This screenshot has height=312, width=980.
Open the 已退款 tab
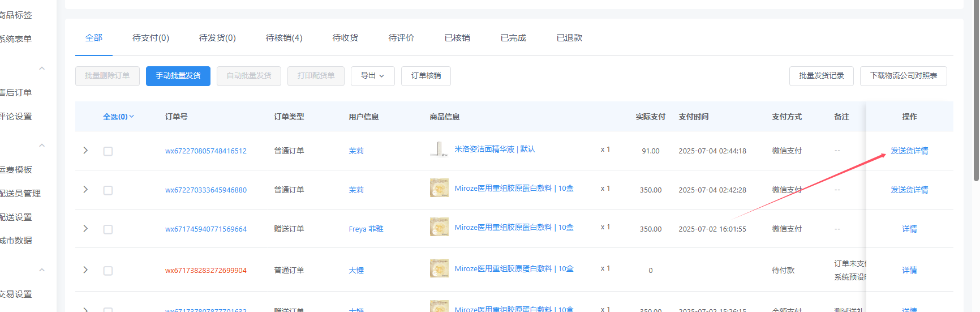[569, 38]
